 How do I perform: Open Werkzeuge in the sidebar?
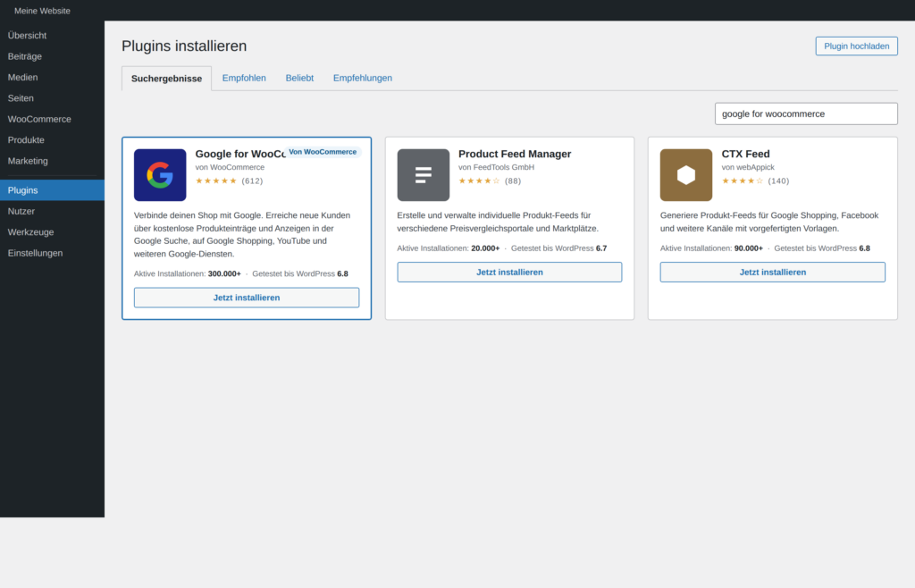tap(52, 232)
